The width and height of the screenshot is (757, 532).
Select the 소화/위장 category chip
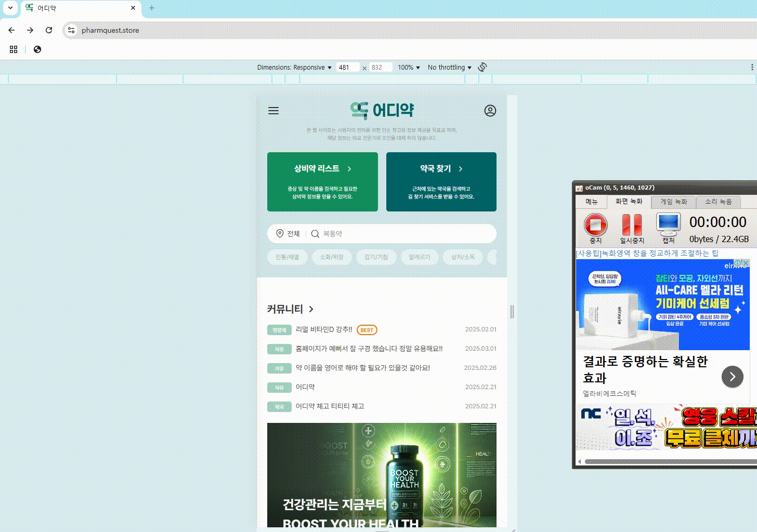pyautogui.click(x=332, y=257)
